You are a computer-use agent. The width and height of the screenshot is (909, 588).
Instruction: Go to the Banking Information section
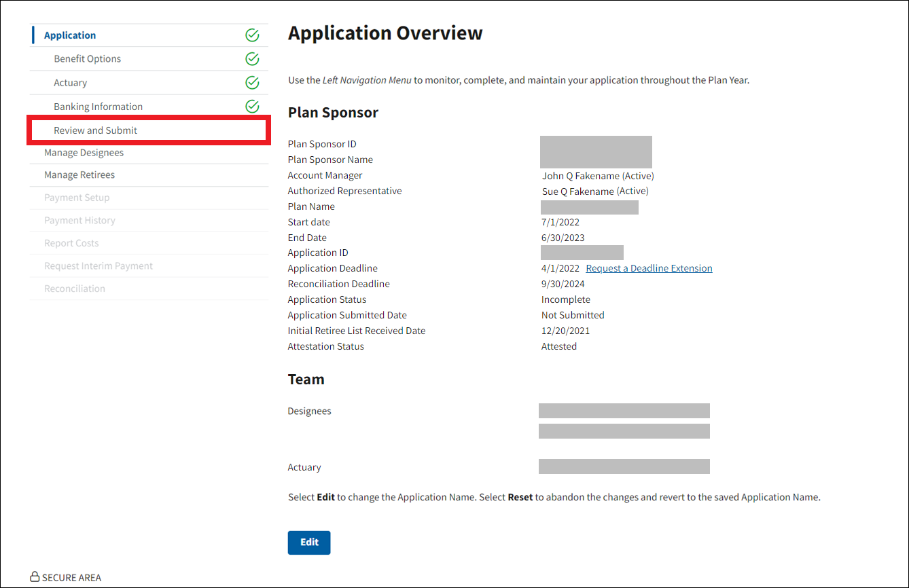pos(99,107)
